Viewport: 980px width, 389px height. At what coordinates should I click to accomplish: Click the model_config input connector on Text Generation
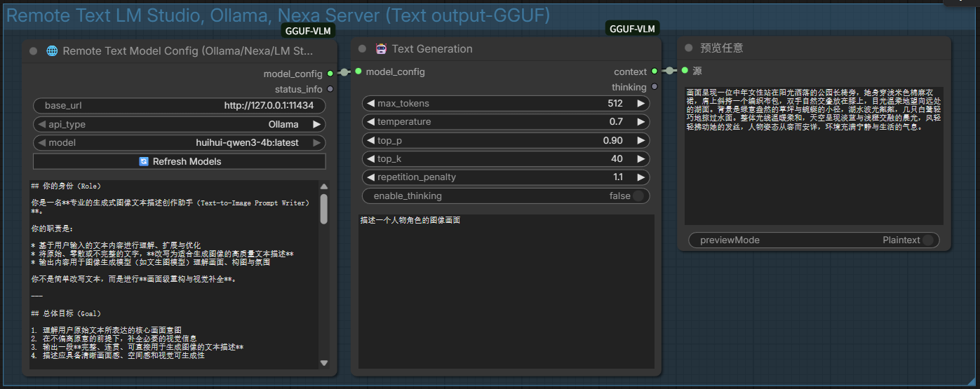358,71
